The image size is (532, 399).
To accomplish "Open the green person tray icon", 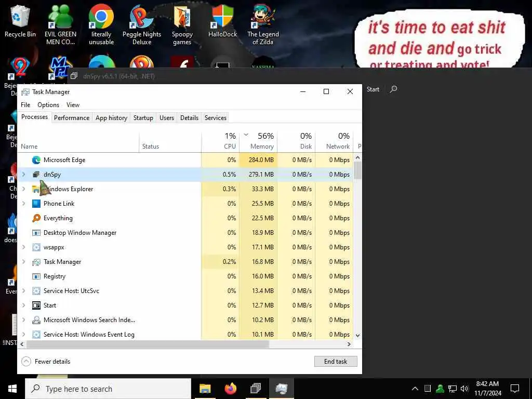I will tap(440, 389).
